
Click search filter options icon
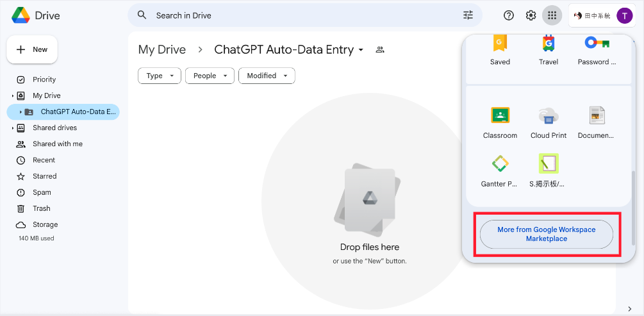coord(468,15)
